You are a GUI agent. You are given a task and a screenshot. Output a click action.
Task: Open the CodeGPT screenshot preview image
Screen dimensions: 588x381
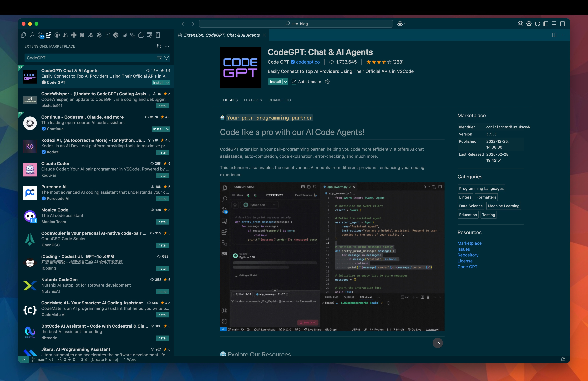[x=332, y=257]
